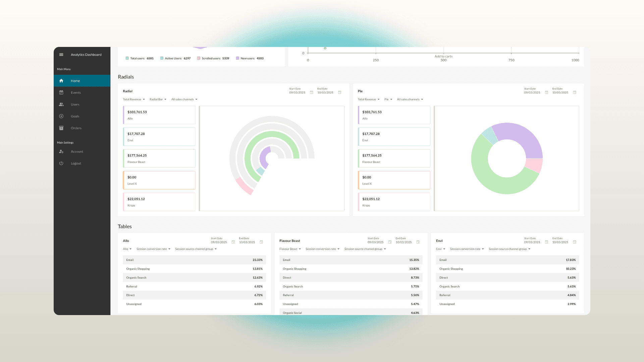Open the Radial Bar chart type dropdown
This screenshot has height=362, width=644.
pyautogui.click(x=158, y=99)
